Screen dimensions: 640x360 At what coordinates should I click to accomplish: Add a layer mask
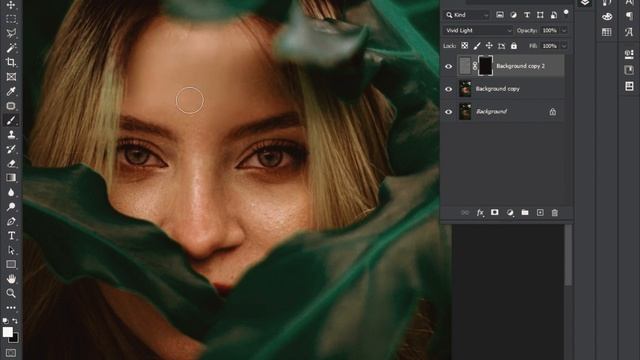pyautogui.click(x=495, y=213)
